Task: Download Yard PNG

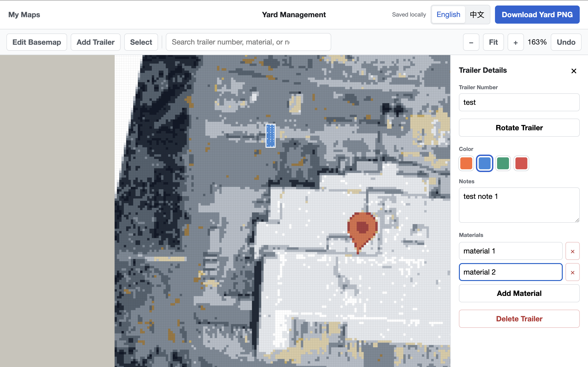Action: coord(537,14)
